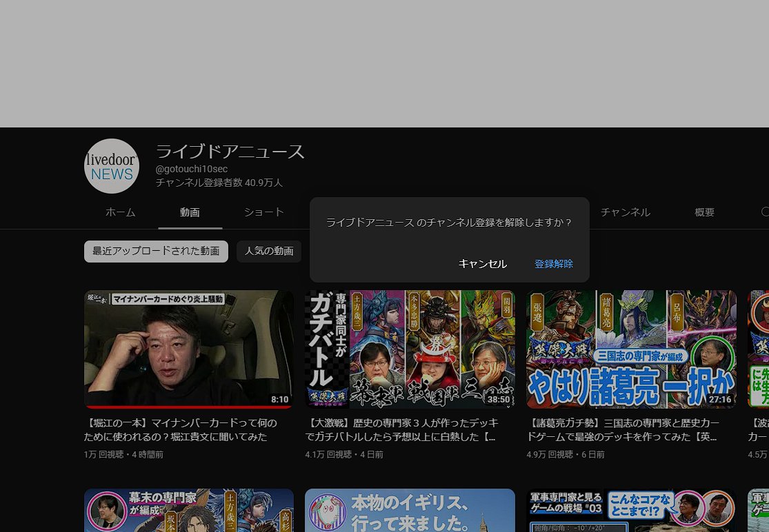Click キャンセル in the dialog

482,264
